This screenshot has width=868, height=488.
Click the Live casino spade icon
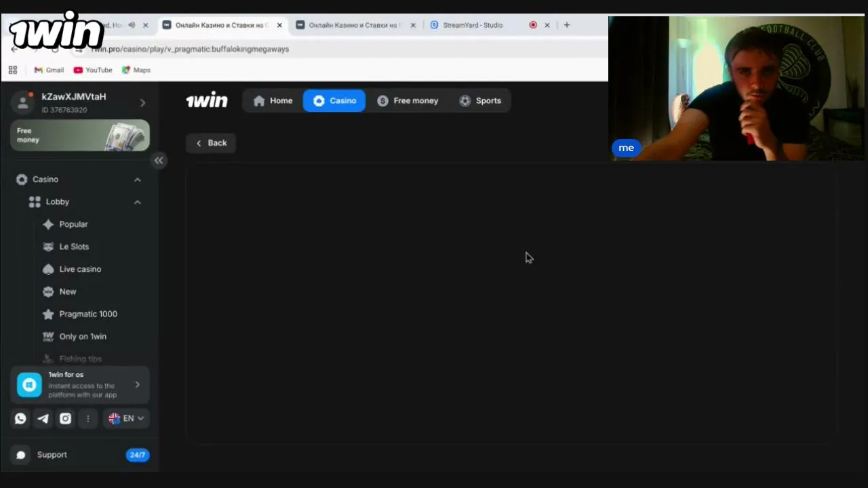click(48, 269)
